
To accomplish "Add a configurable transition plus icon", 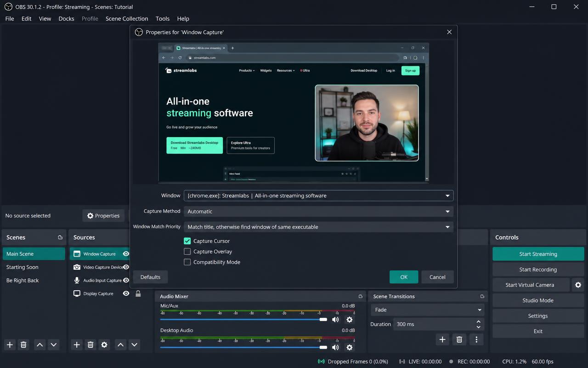I will (x=442, y=339).
